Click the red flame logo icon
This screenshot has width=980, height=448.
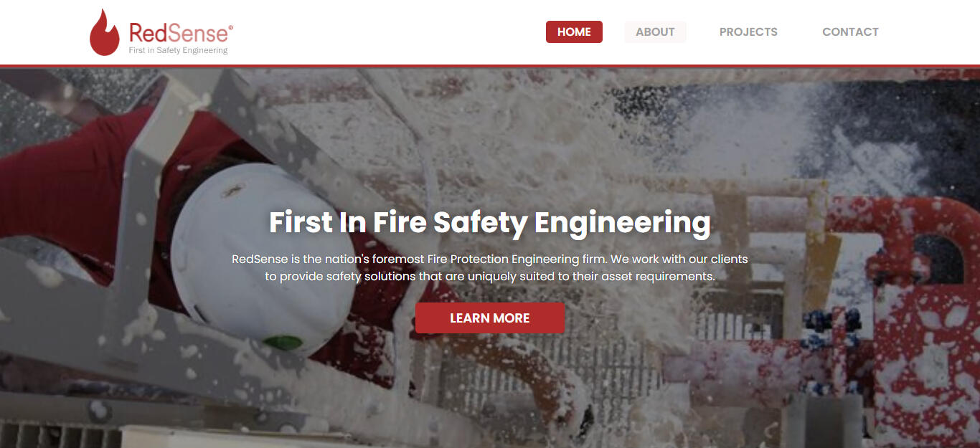pos(105,33)
